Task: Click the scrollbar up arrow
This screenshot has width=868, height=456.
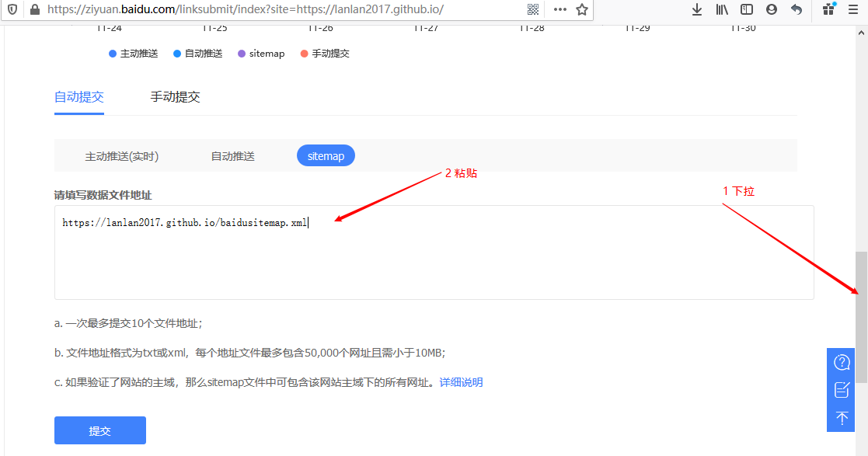Action: point(861,33)
